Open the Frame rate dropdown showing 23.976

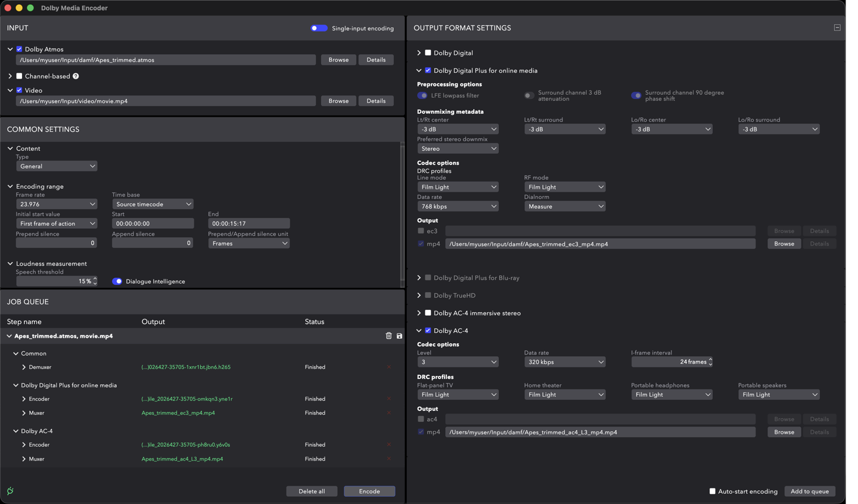pos(57,204)
